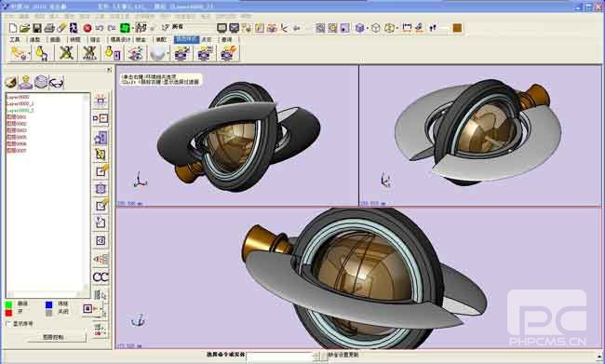Click the top-right 3D viewport model
The width and height of the screenshot is (605, 364).
click(478, 132)
